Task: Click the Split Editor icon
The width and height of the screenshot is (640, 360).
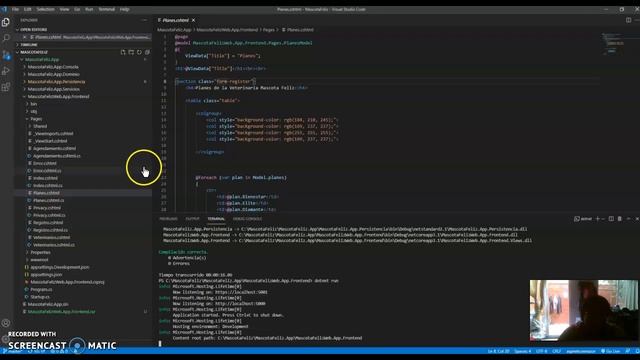Action: [628, 20]
